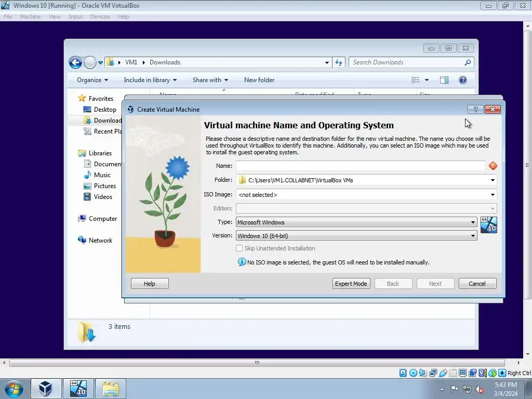Click the Name input field
This screenshot has width=532, height=399.
click(361, 166)
